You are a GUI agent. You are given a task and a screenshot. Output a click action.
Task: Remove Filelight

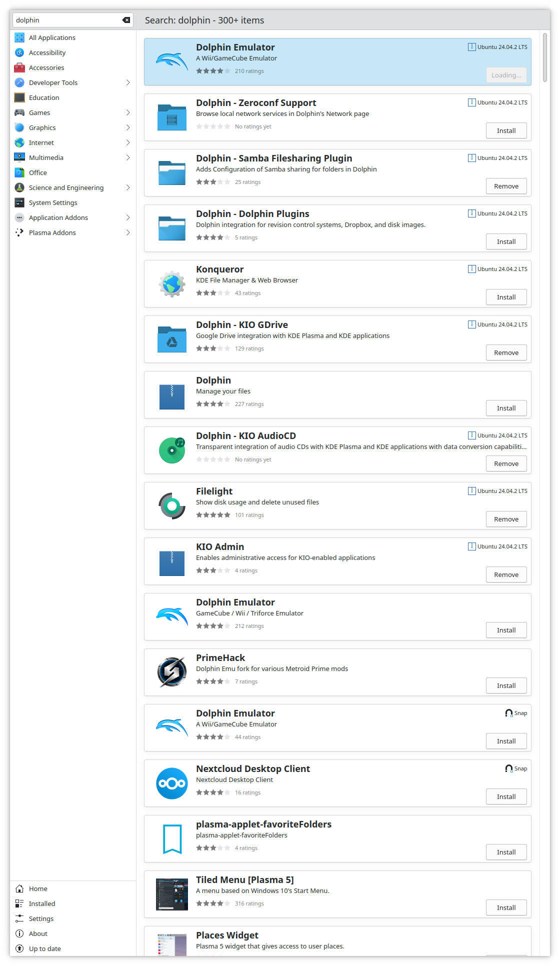(506, 519)
